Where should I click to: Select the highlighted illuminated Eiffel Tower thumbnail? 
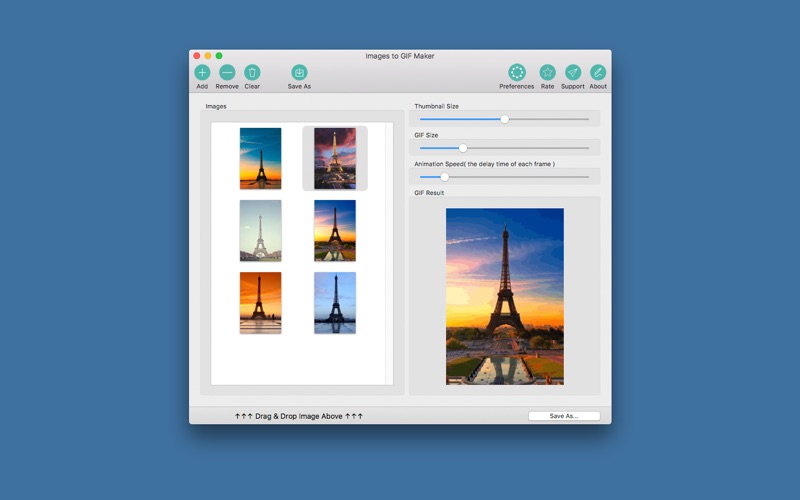coord(335,158)
